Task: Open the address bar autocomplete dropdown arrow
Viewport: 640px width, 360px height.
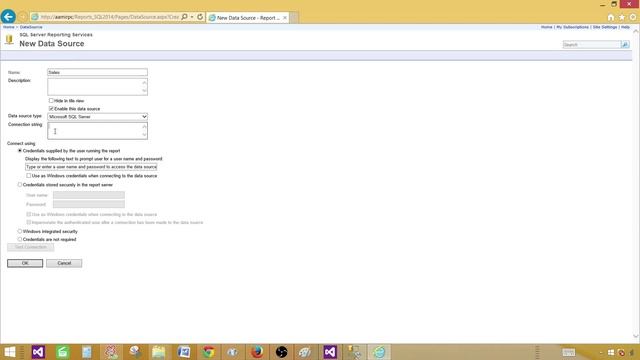Action: pos(192,17)
